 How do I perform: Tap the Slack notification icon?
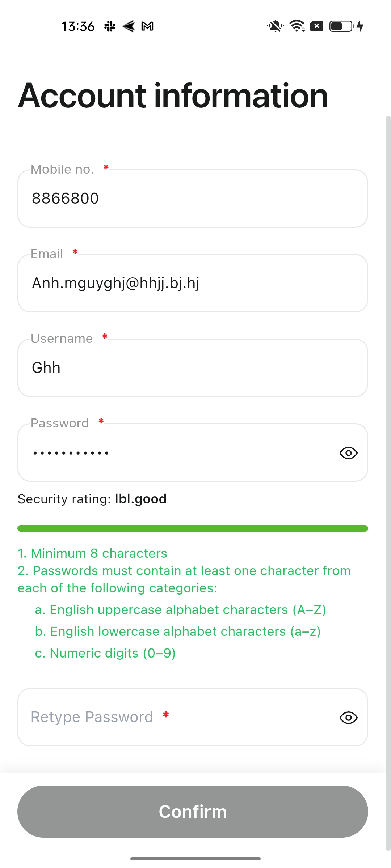110,26
